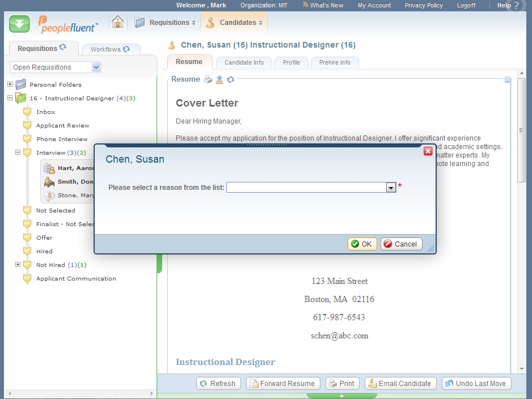Image resolution: width=532 pixels, height=399 pixels.
Task: Click the Undo Last Move button
Action: coord(476,384)
